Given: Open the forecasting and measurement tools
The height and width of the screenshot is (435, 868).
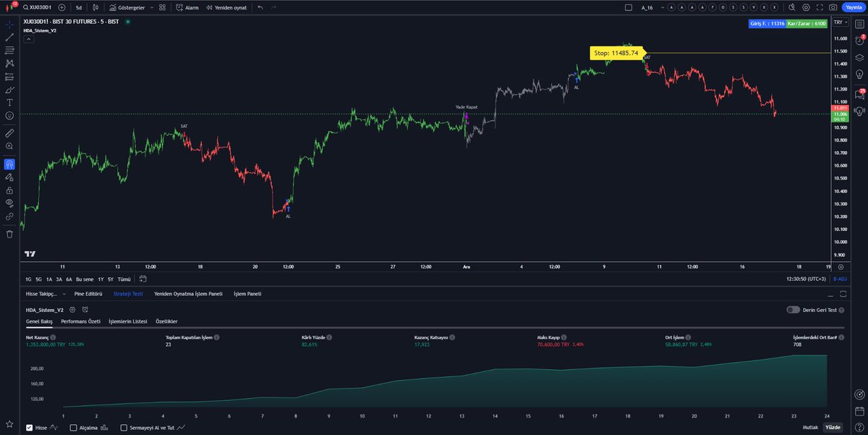Looking at the screenshot, I should [9, 76].
